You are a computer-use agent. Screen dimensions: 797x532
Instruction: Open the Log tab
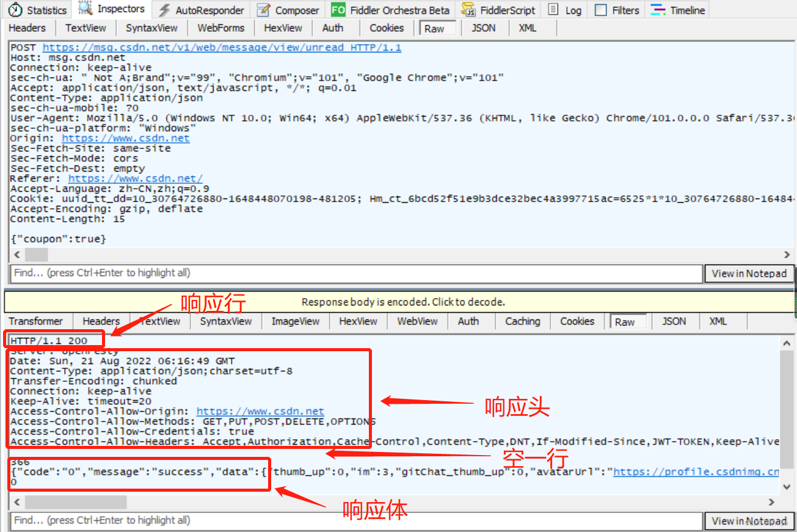564,10
